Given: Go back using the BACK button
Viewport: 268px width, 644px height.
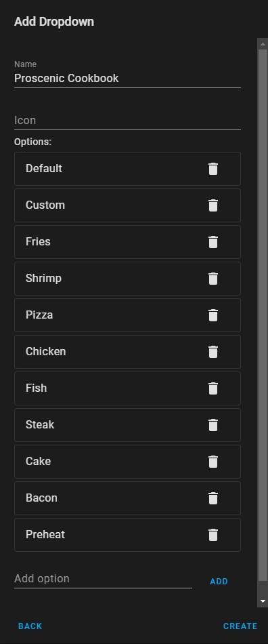Looking at the screenshot, I should tap(30, 626).
